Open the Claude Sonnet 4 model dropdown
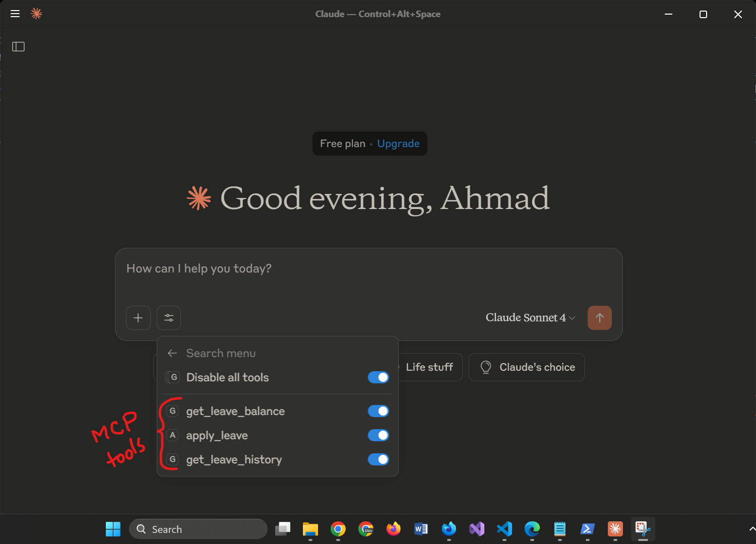Screen dimensions: 756x544 pyautogui.click(x=530, y=318)
